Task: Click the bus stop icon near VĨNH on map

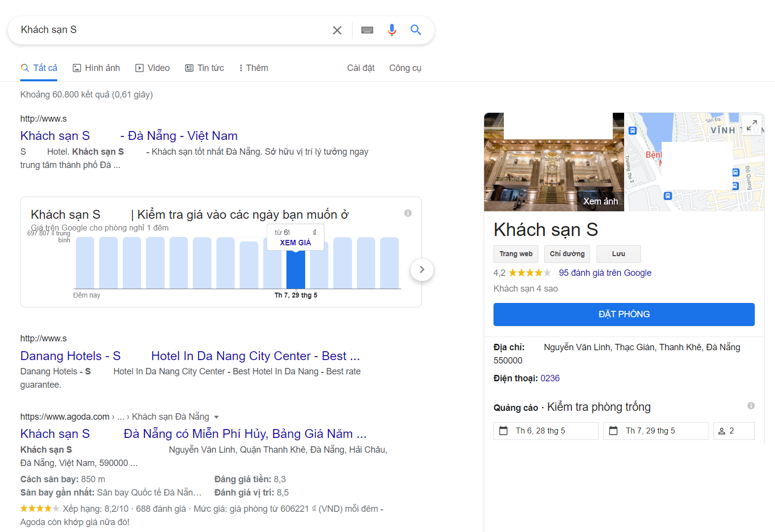Action: 633,131
